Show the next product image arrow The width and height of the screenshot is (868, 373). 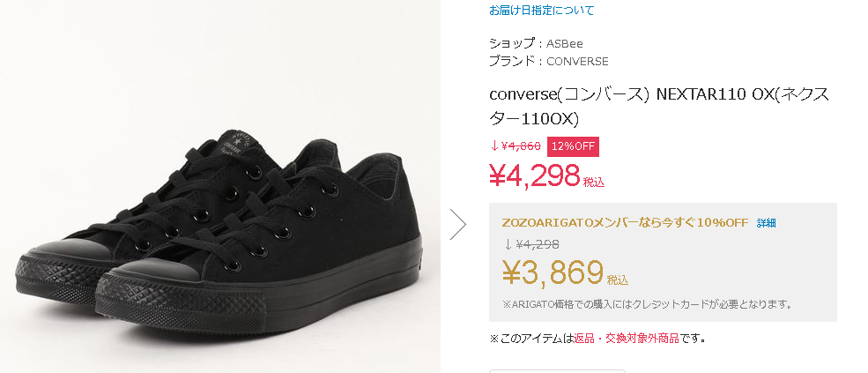tap(457, 224)
